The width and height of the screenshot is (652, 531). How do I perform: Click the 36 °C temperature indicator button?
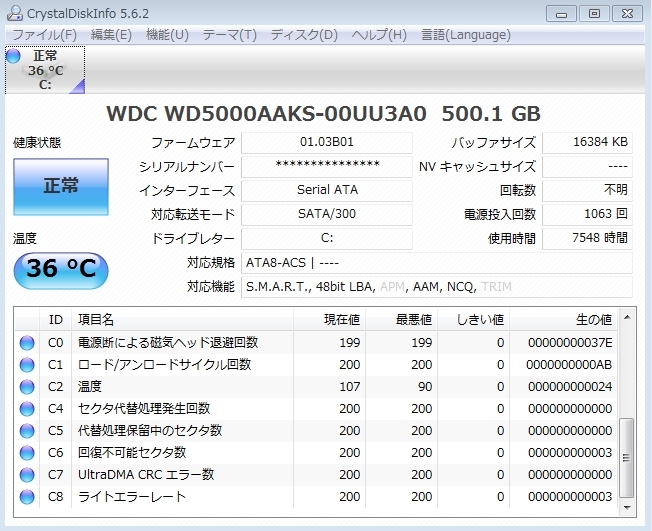pyautogui.click(x=61, y=270)
